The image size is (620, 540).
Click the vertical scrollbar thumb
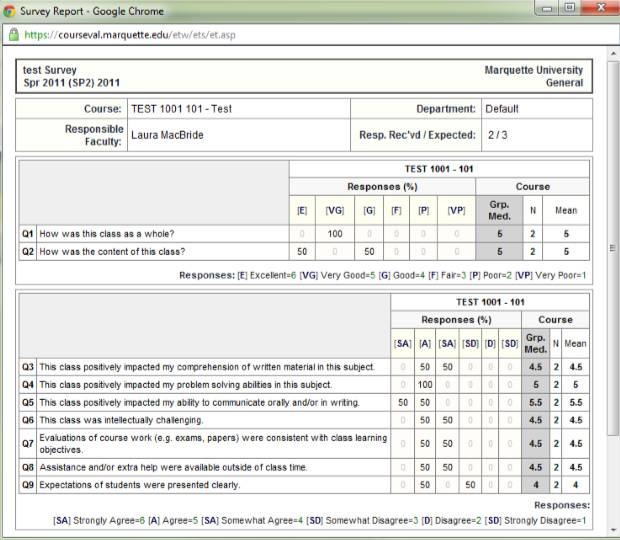pyautogui.click(x=613, y=248)
